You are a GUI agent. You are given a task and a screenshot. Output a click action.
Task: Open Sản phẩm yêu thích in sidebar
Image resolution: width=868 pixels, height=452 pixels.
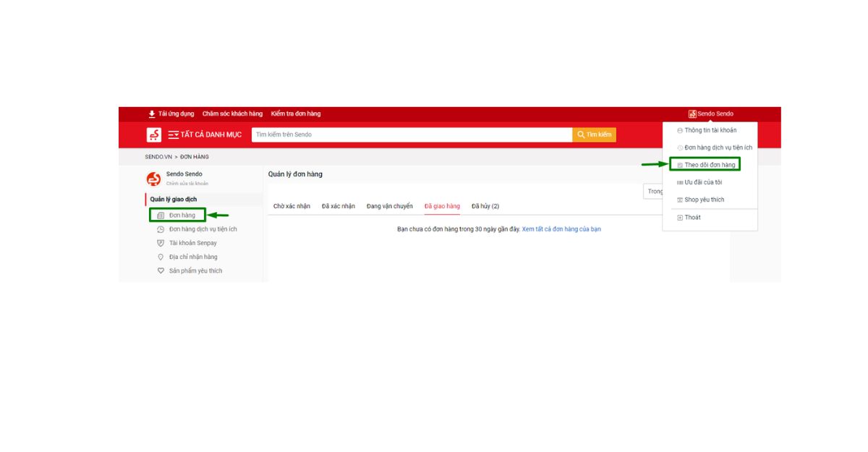point(196,270)
